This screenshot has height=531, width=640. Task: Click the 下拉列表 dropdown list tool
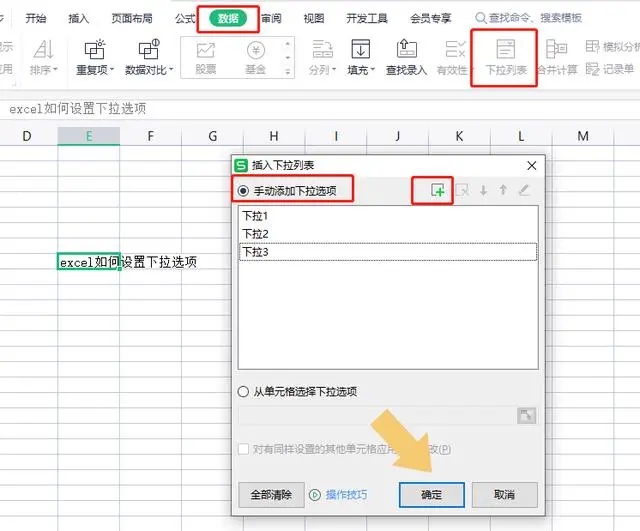tap(505, 57)
